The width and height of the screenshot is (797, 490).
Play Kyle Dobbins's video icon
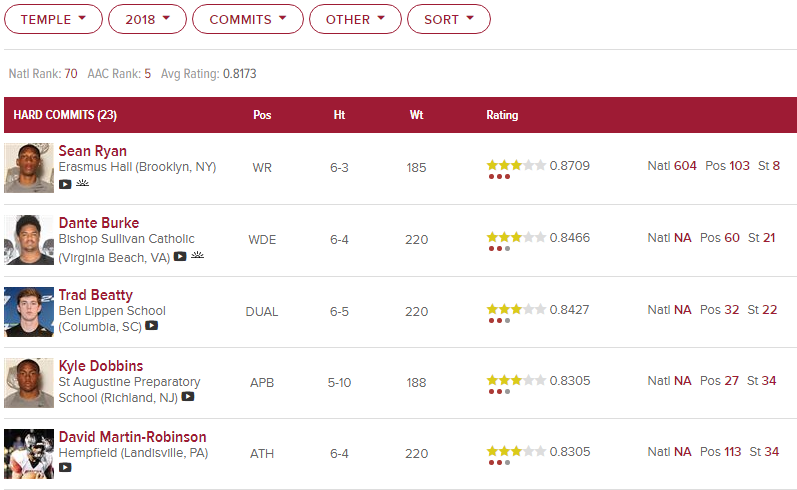(x=188, y=396)
